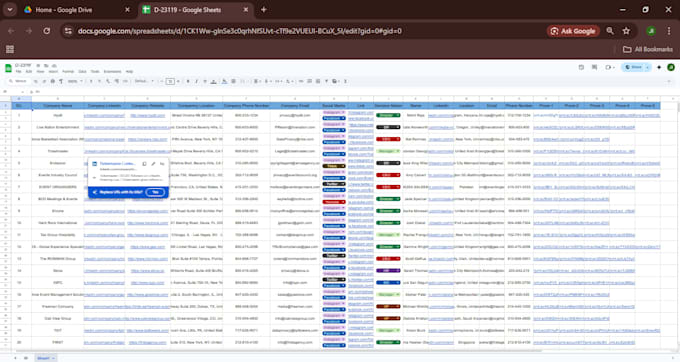Open the File menu in Sheets
Viewport: 680px width, 362px height.
(x=19, y=72)
